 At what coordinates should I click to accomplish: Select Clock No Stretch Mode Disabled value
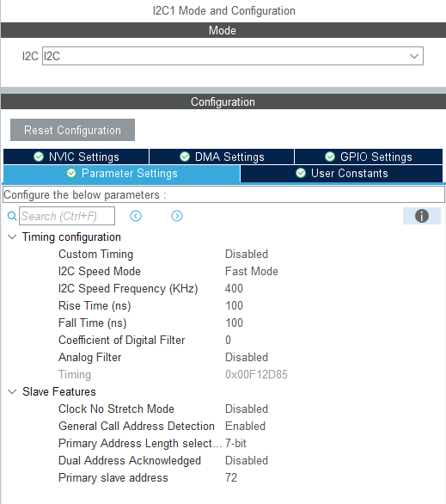[x=247, y=409]
